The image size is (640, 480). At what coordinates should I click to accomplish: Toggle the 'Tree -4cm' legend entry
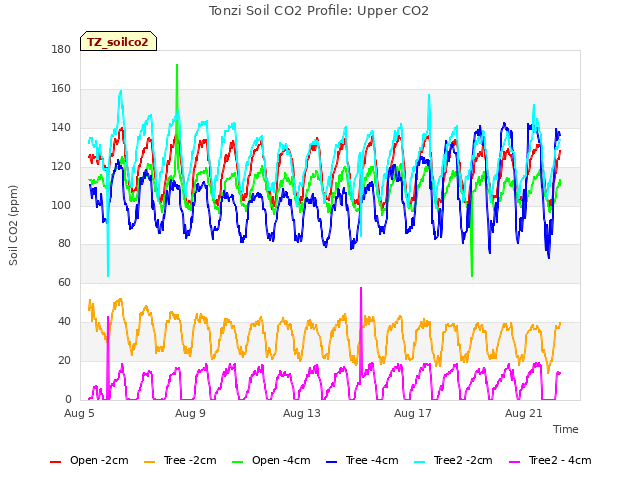coord(362,461)
